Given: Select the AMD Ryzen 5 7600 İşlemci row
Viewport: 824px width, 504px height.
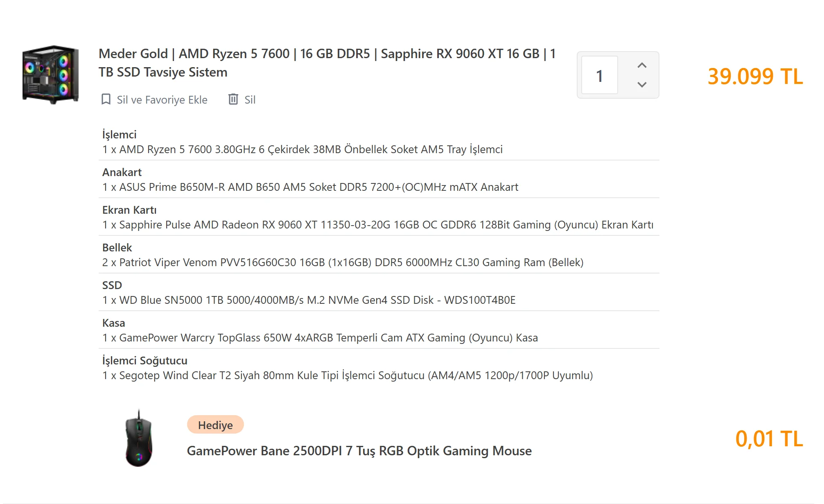Looking at the screenshot, I should [x=302, y=149].
